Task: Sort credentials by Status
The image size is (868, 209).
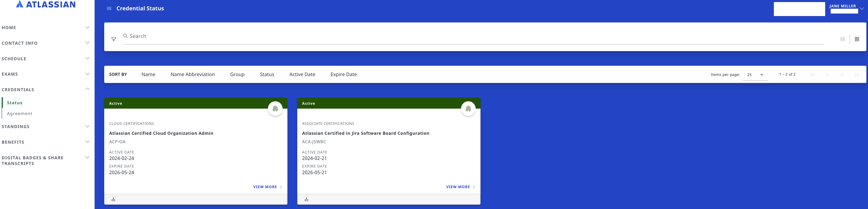Action: [267, 74]
